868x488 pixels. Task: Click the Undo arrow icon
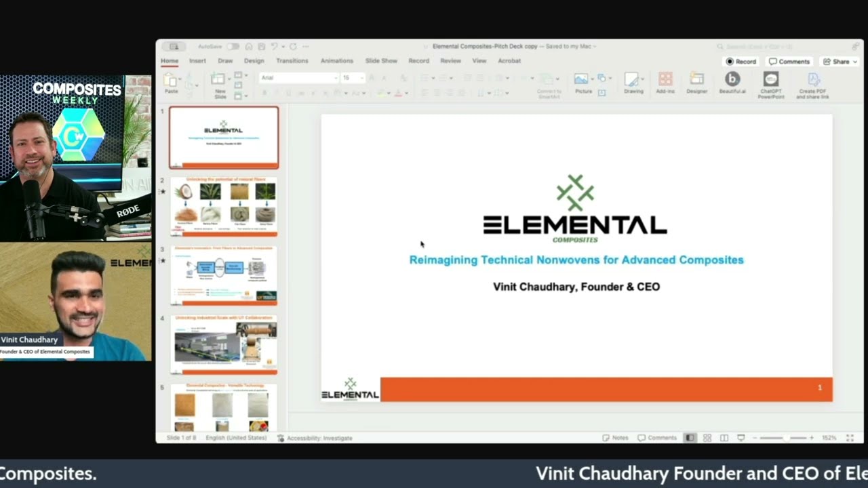[274, 46]
